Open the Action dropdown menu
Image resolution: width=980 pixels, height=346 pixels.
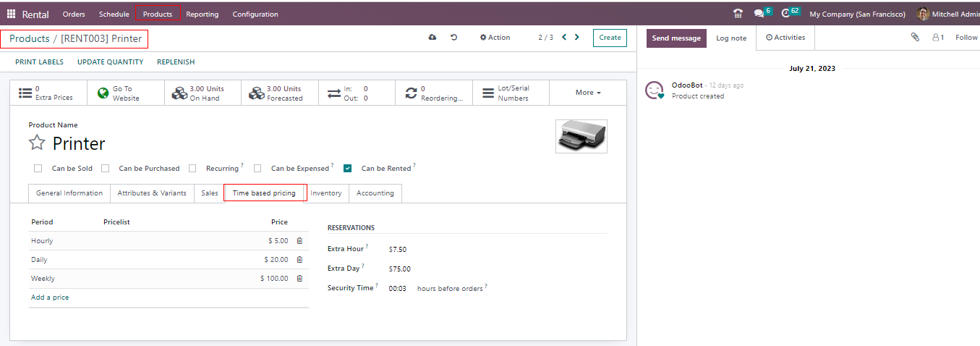pyautogui.click(x=495, y=38)
